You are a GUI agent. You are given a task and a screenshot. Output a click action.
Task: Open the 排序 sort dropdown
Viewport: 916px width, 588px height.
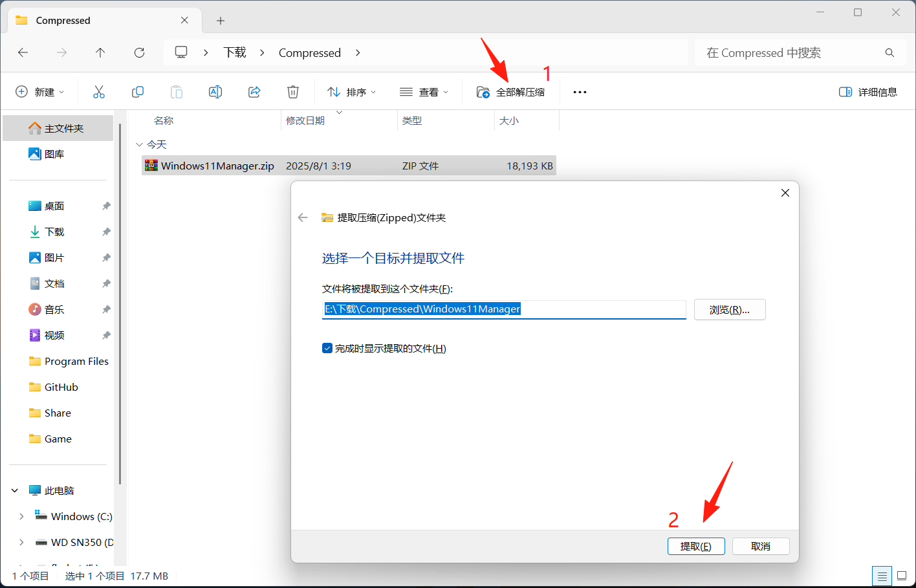[x=352, y=92]
